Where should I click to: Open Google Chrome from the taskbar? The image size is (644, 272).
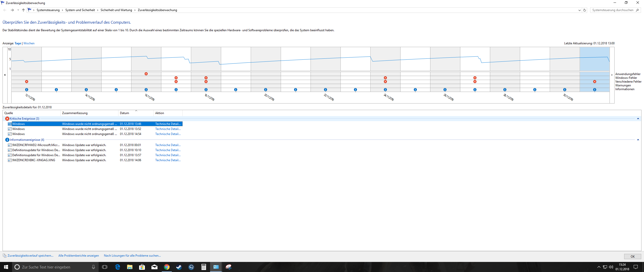click(x=167, y=267)
